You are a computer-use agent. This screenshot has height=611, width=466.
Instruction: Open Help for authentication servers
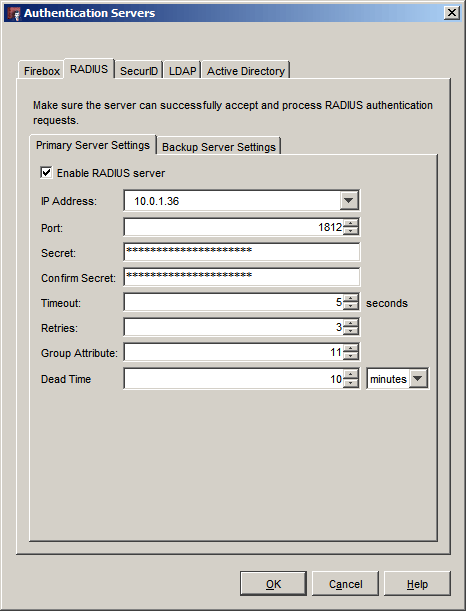pyautogui.click(x=417, y=584)
